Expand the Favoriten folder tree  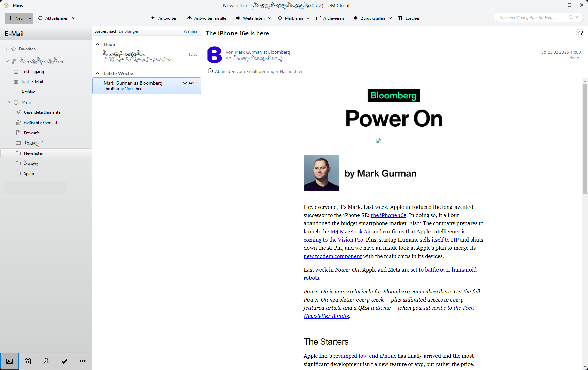[7, 49]
